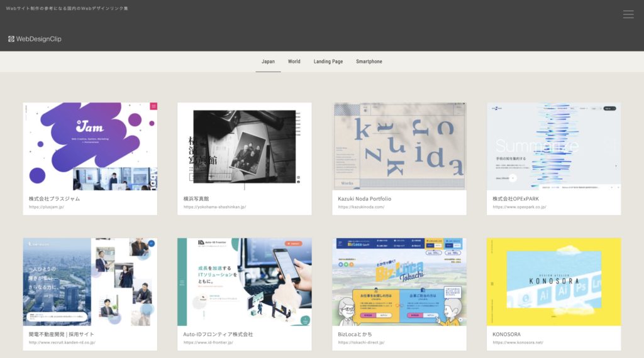Open the https://plusjam.jp/ URL
This screenshot has height=358, width=644.
click(47, 207)
